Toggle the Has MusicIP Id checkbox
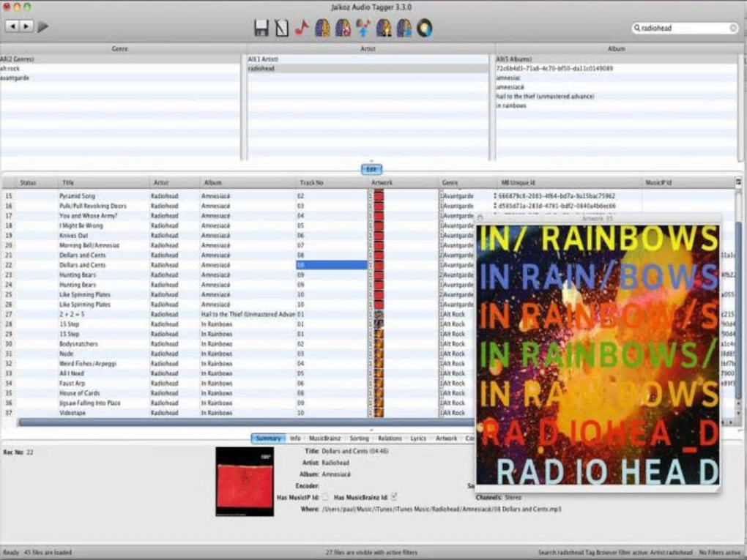The width and height of the screenshot is (747, 560). click(325, 497)
